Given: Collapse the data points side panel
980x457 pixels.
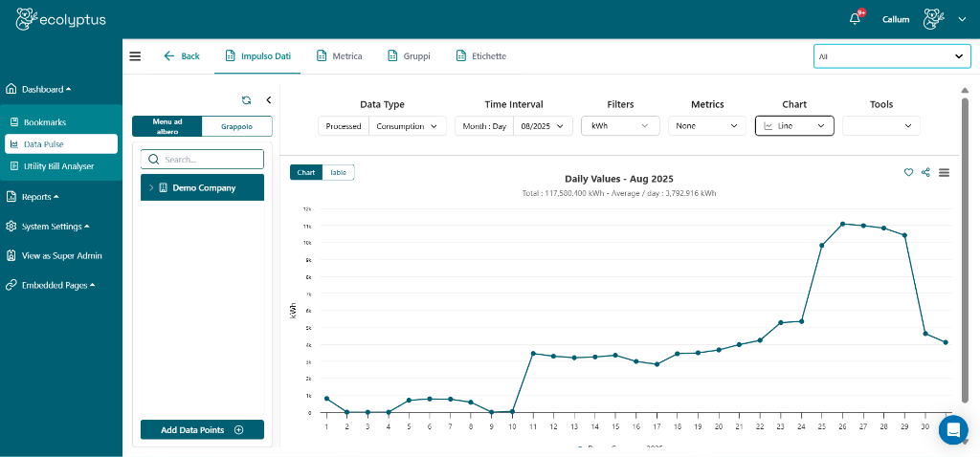Looking at the screenshot, I should pyautogui.click(x=268, y=99).
